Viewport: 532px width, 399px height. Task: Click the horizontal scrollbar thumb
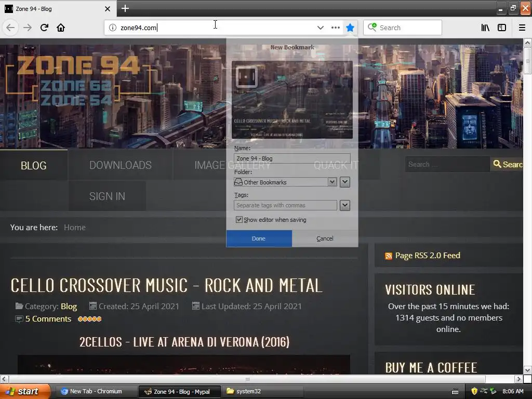tap(247, 379)
